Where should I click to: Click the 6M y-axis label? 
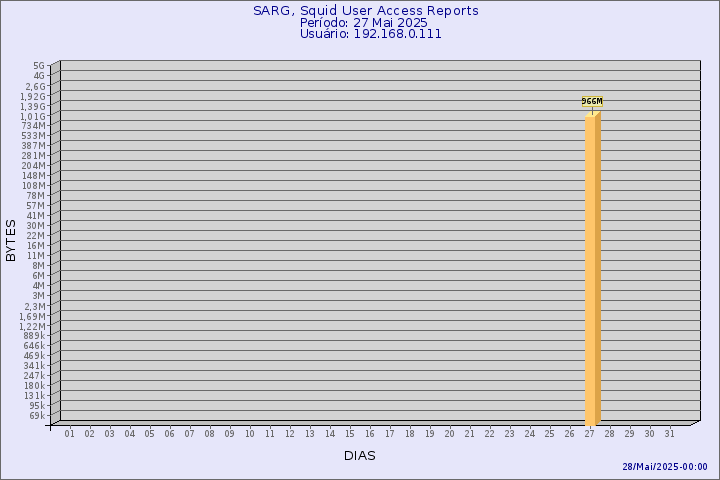pyautogui.click(x=39, y=276)
